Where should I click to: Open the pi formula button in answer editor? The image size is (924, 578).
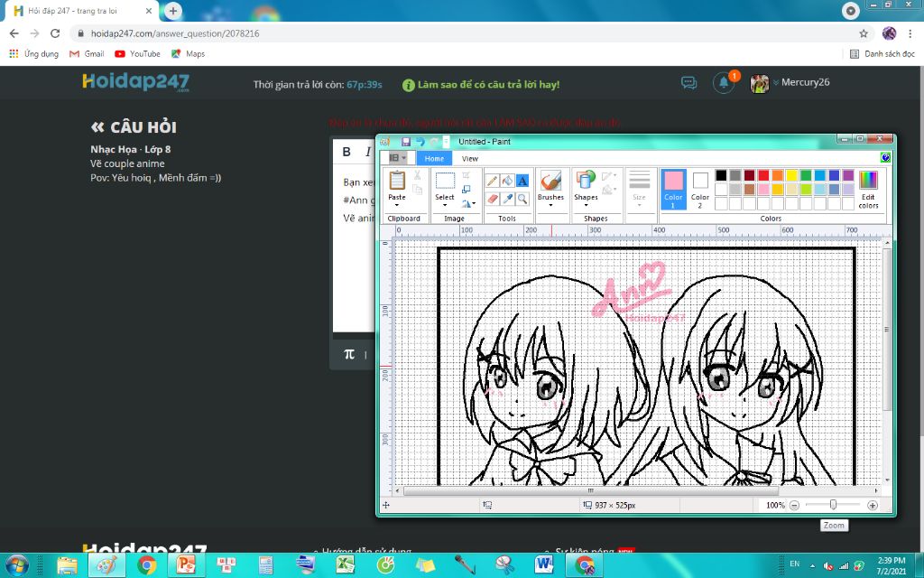click(349, 354)
